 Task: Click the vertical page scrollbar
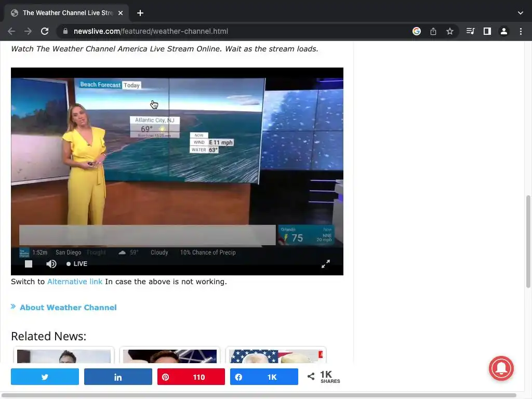(x=528, y=242)
